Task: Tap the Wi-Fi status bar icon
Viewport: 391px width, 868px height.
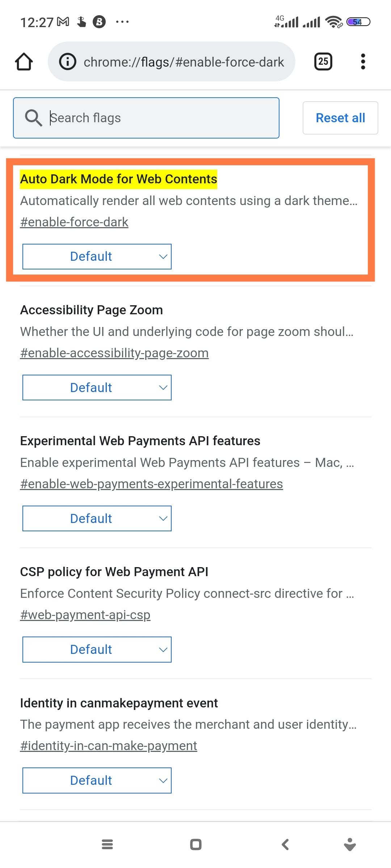Action: pyautogui.click(x=334, y=22)
